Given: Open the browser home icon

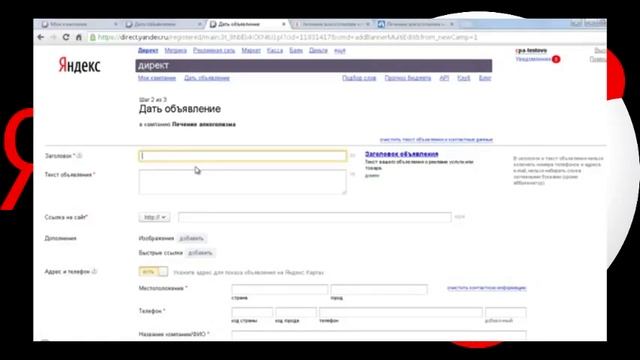Looking at the screenshot, I should (x=78, y=37).
